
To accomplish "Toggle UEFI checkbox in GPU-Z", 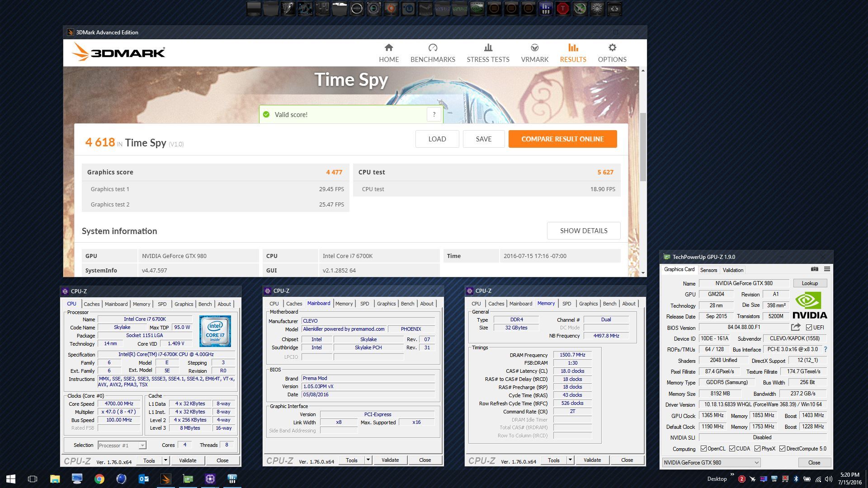I will [809, 327].
